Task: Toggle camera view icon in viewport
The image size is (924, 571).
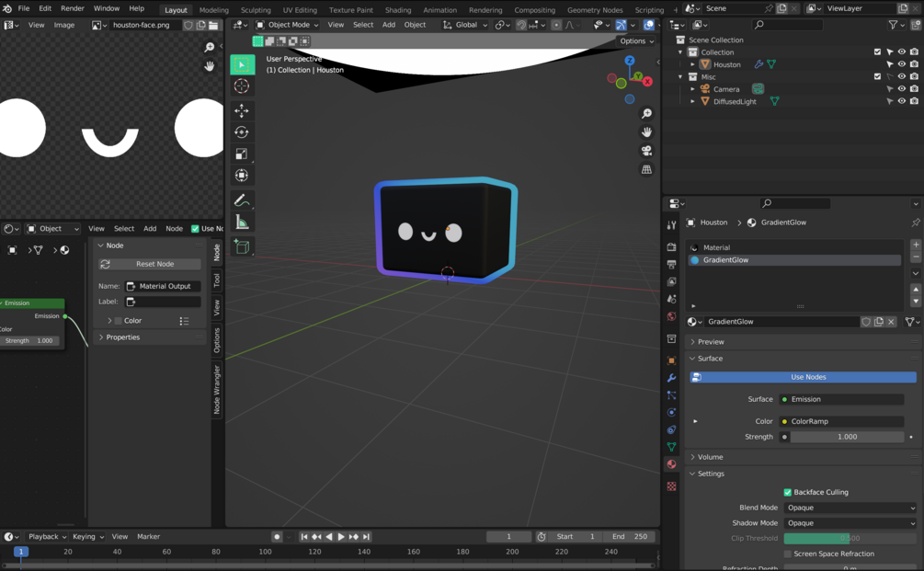Action: point(646,151)
